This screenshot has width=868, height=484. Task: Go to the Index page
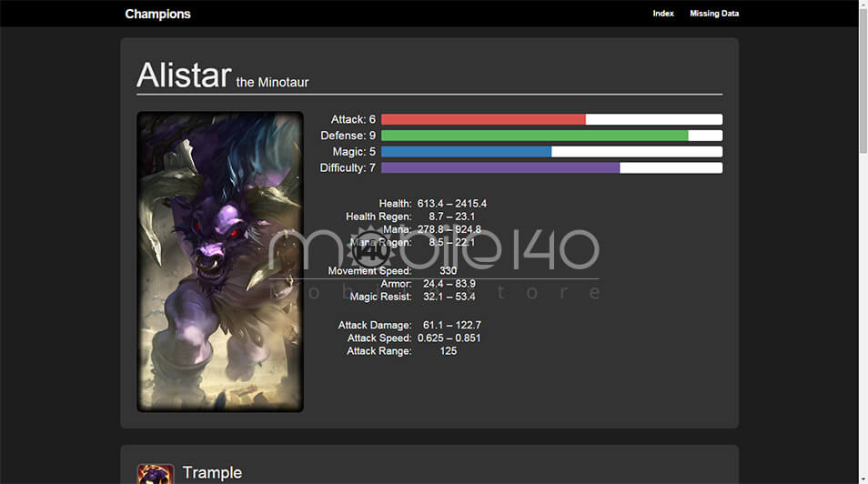coord(662,14)
